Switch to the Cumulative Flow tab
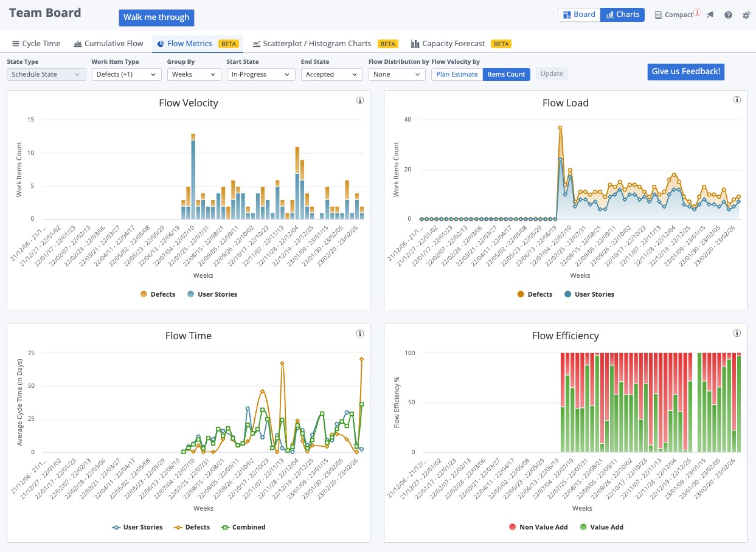This screenshot has width=756, height=552. [108, 44]
